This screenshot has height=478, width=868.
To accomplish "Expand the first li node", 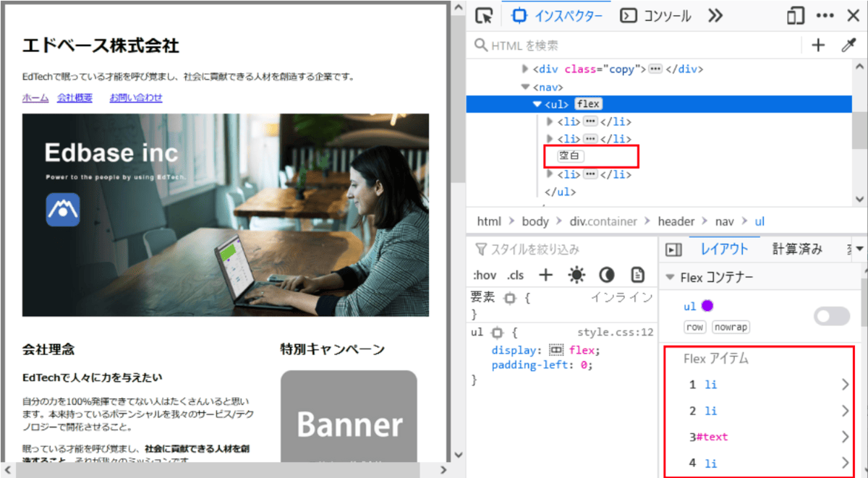I will pos(549,121).
